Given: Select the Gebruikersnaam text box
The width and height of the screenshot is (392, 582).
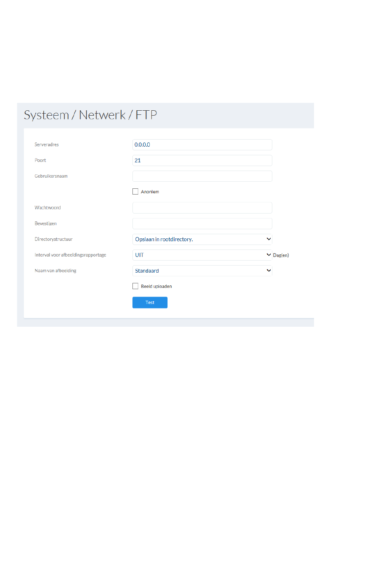Looking at the screenshot, I should (202, 176).
